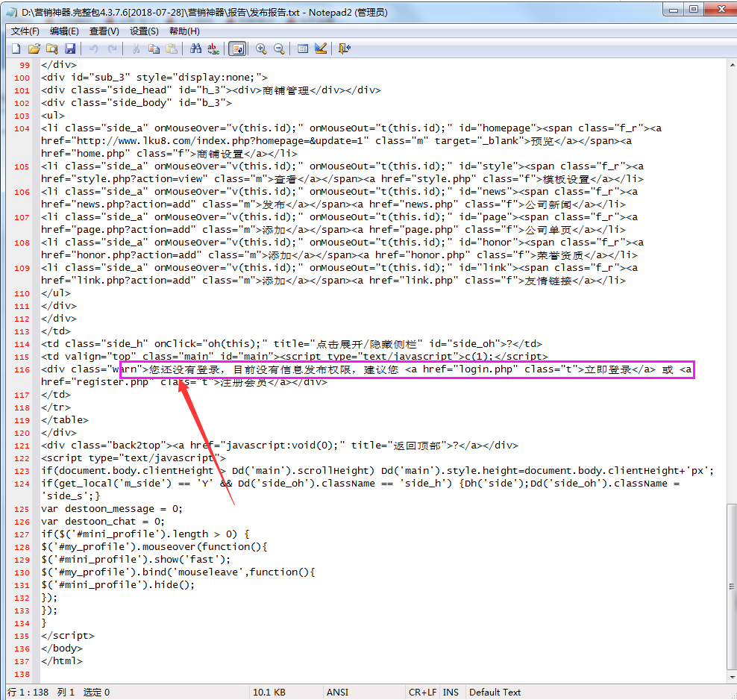Click the vertical scrollbar thumb

click(731, 586)
